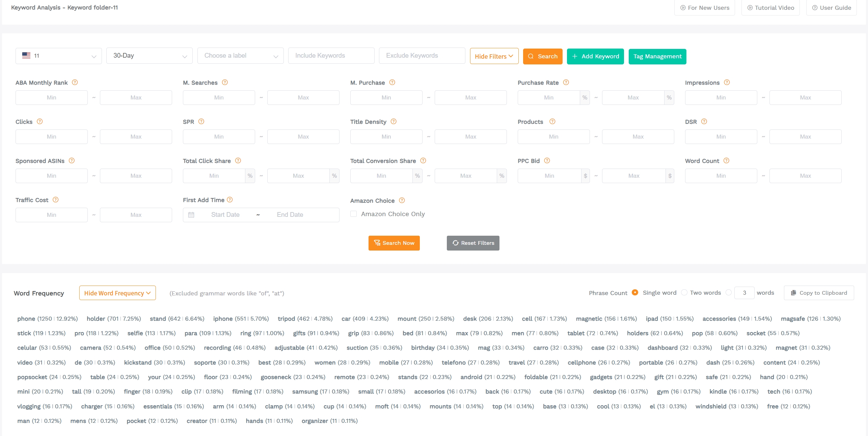Click the Amazon Choice question mark icon
Screen dimensions: 868x436
tap(402, 200)
